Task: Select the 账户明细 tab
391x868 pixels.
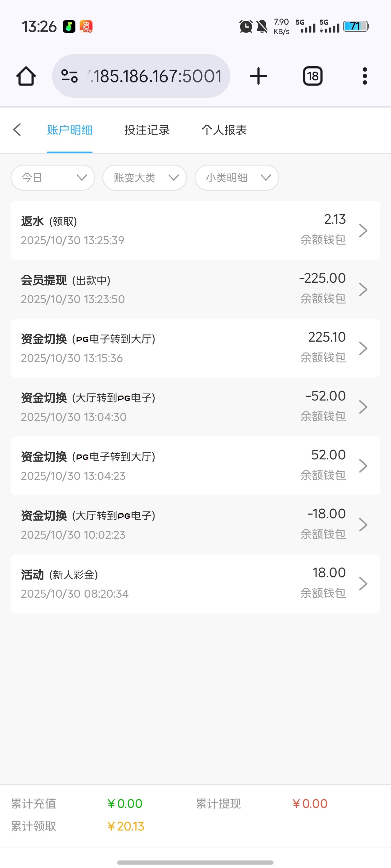Action: tap(70, 130)
